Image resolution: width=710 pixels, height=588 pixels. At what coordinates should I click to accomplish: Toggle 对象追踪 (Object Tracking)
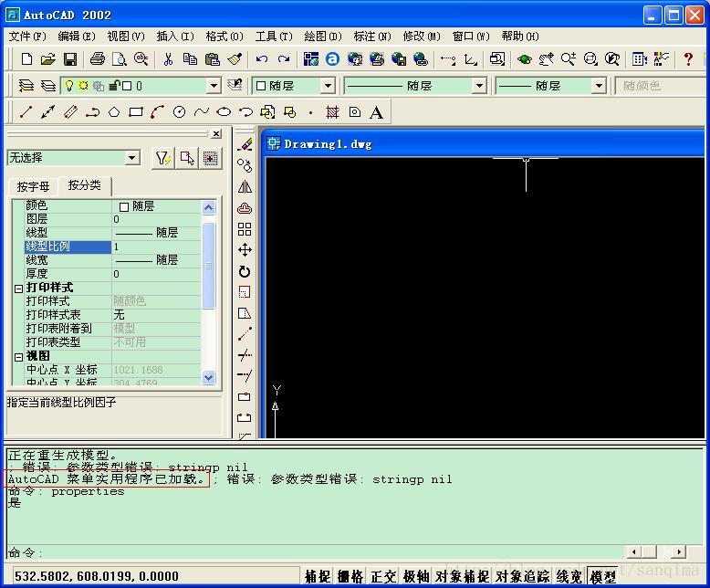tap(522, 576)
